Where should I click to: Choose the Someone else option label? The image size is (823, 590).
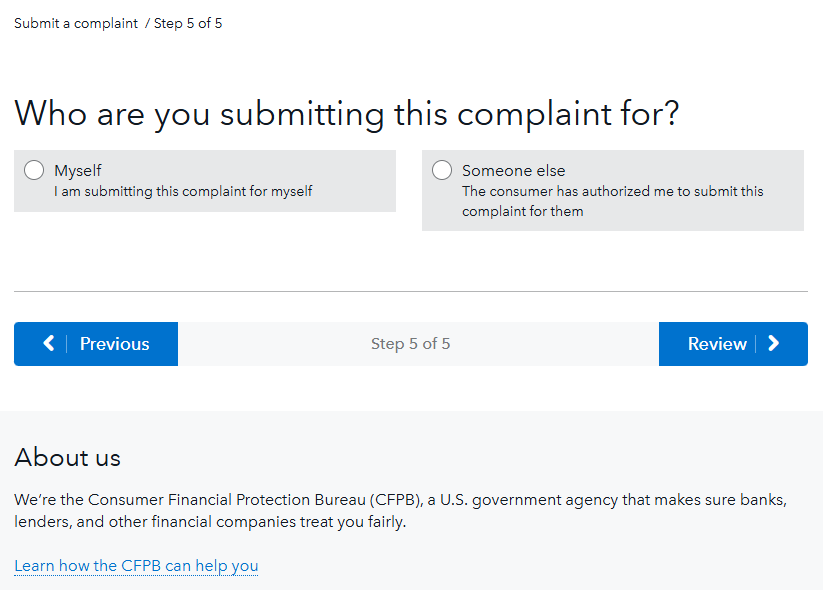[513, 171]
